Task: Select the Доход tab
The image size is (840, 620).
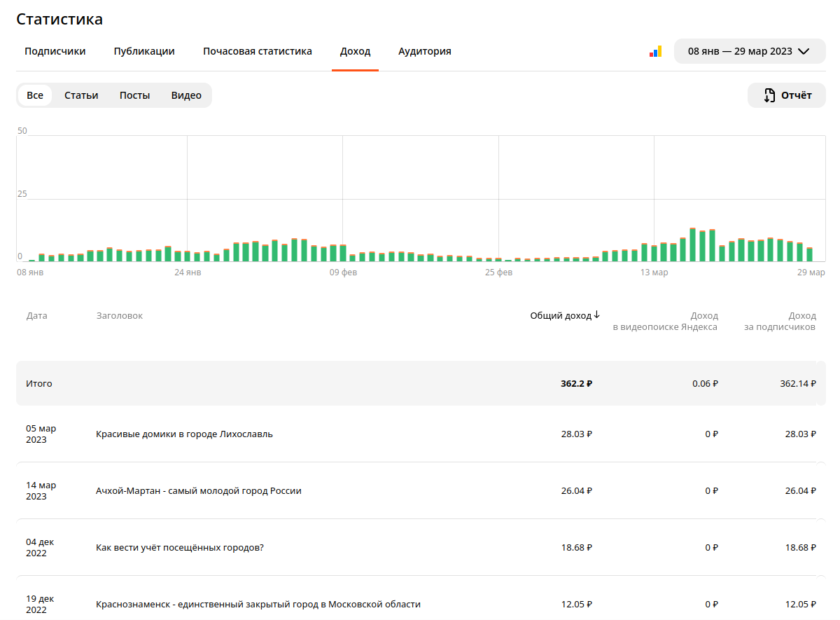Action: [355, 51]
